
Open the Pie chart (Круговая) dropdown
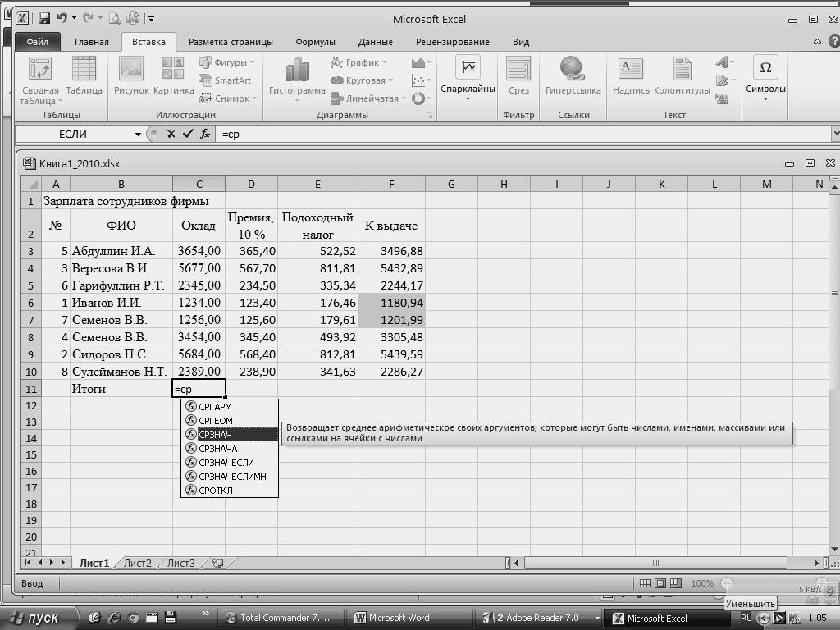tap(362, 80)
